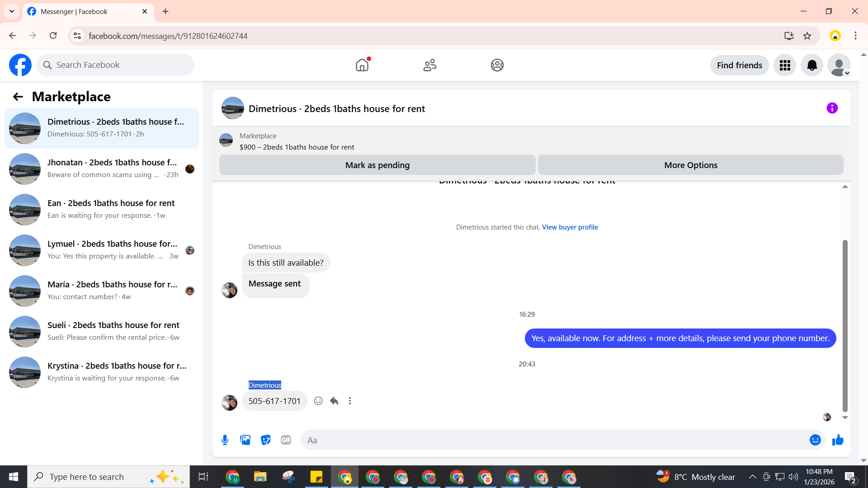Open emoji picker in message box
The width and height of the screenshot is (868, 488).
(815, 440)
